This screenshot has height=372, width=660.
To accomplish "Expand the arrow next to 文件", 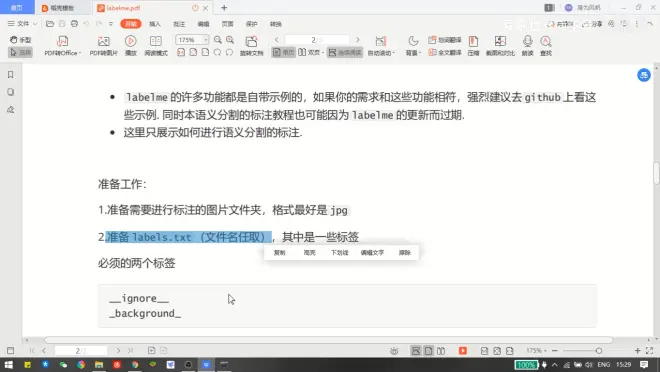I will [35, 24].
